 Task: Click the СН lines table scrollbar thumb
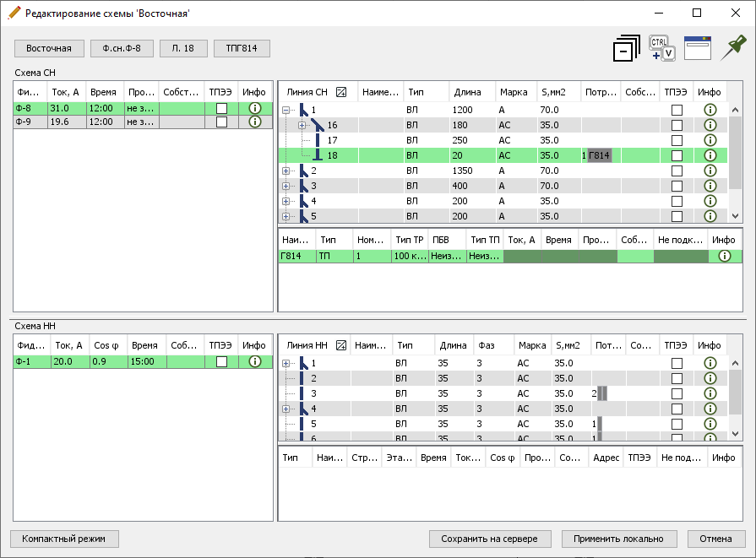pyautogui.click(x=735, y=152)
